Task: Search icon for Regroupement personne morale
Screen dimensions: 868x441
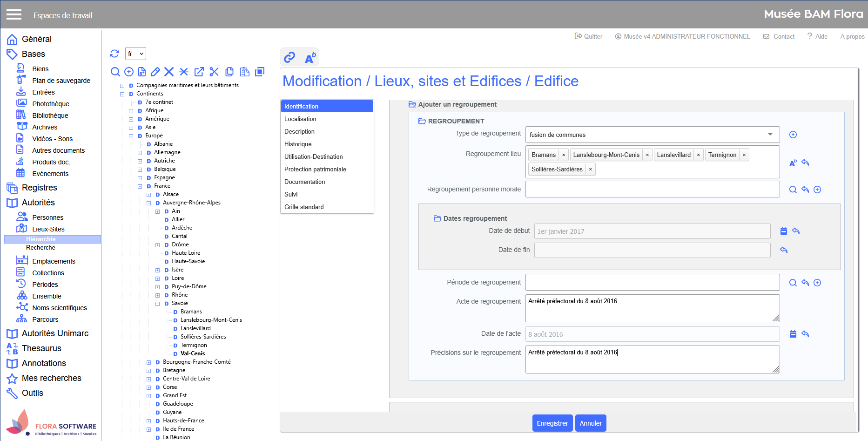Action: [x=793, y=190]
